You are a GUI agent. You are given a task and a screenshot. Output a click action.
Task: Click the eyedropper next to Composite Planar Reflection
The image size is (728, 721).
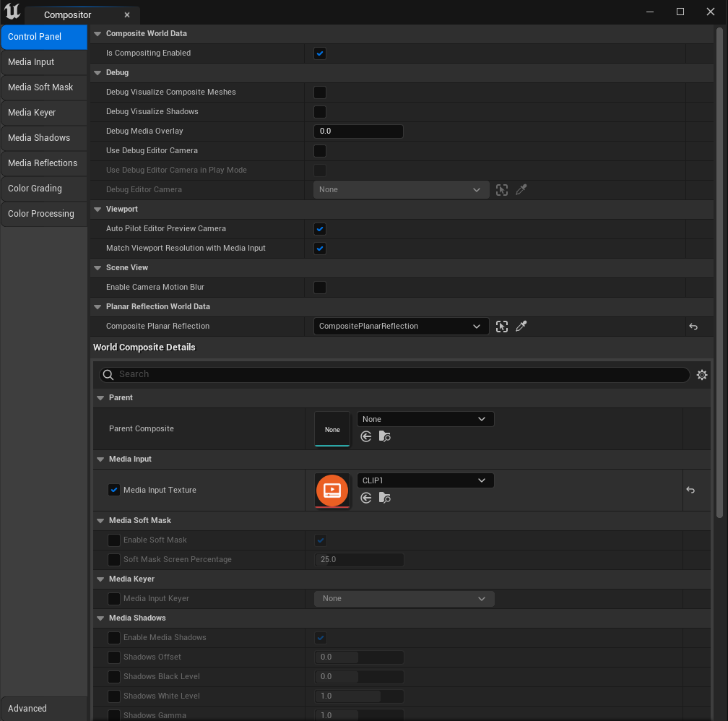(x=521, y=327)
